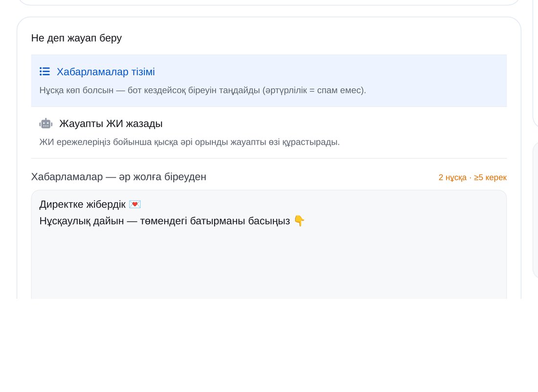This screenshot has height=392, width=538.
Task: Click the list icon beside Хабарламалар тізімі
Action: point(45,71)
